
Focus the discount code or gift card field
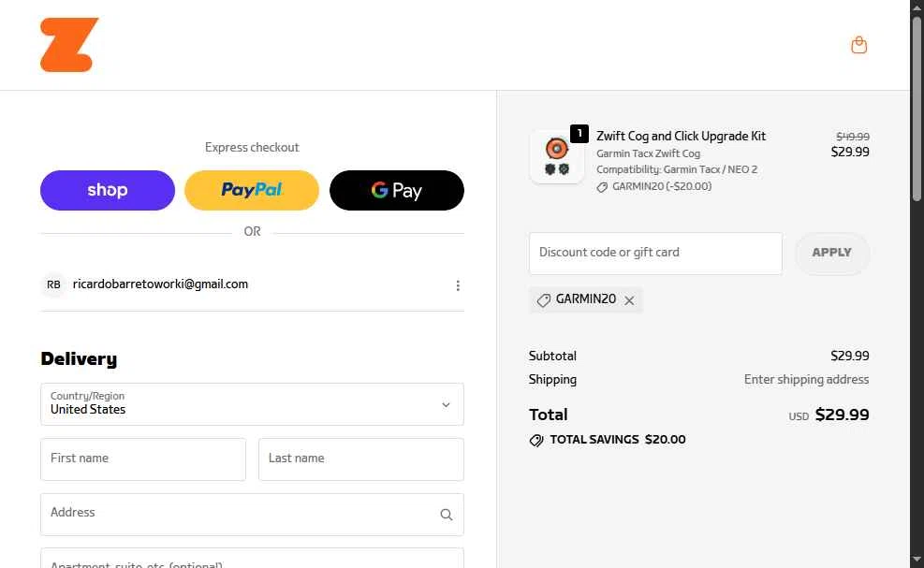[x=655, y=254]
